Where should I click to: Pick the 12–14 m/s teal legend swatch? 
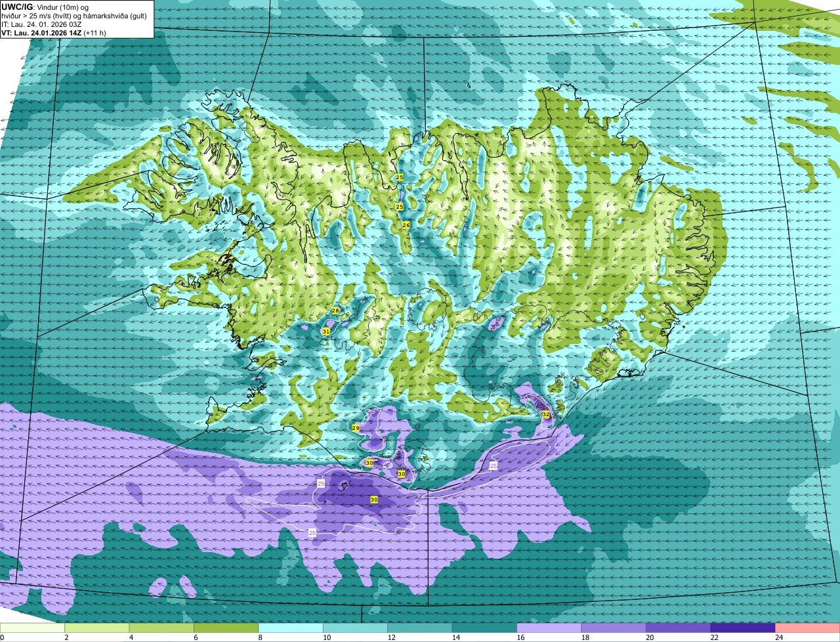(x=421, y=628)
